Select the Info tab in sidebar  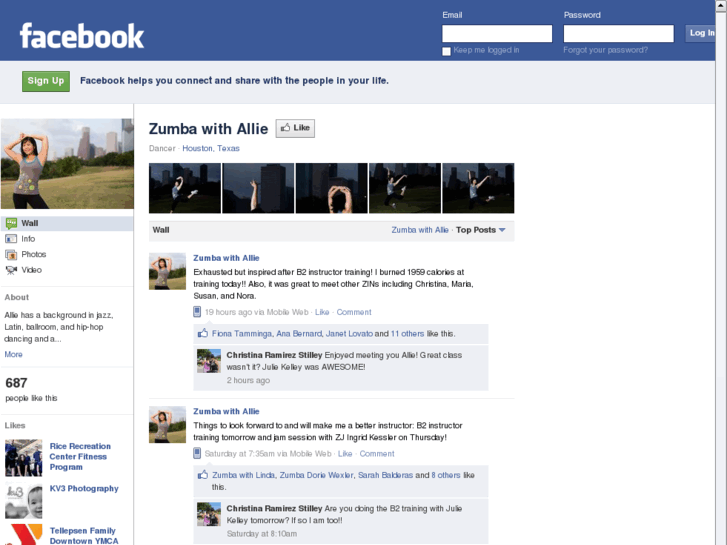(67, 239)
